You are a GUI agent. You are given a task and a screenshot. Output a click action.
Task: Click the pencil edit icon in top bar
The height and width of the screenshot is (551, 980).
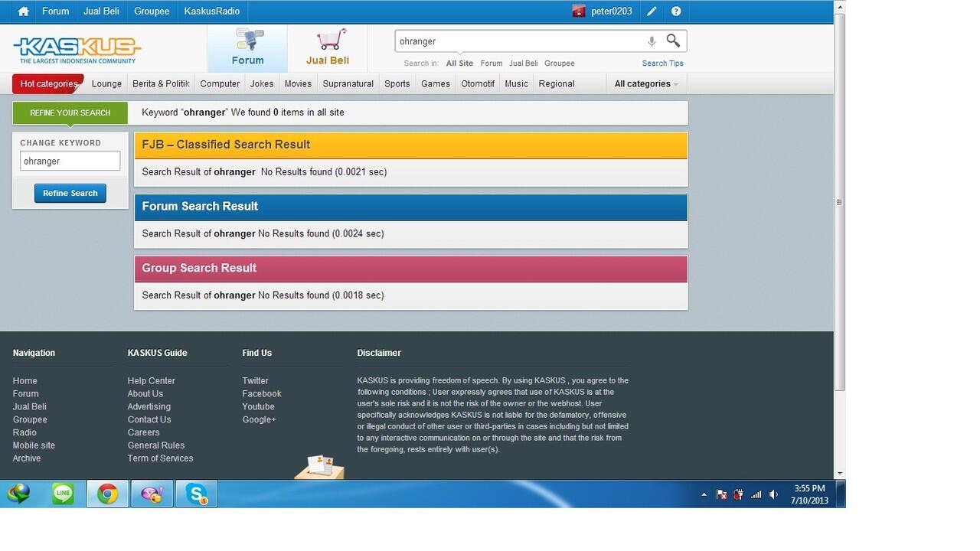pyautogui.click(x=652, y=11)
